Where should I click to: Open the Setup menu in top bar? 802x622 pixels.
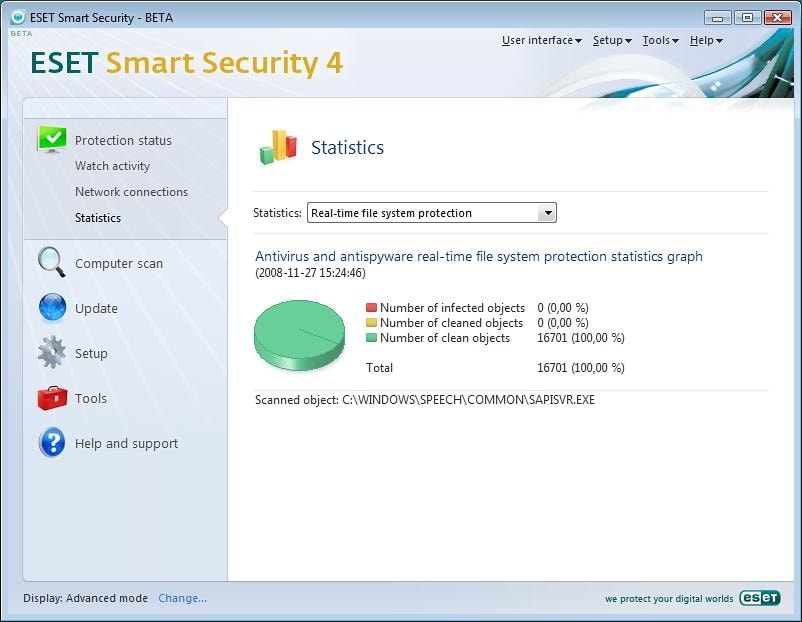[612, 40]
